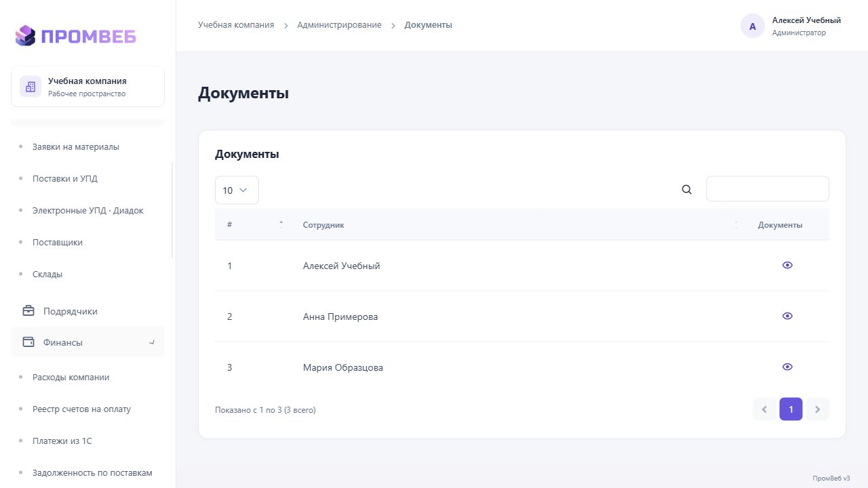Click the Подрядчики briefcase icon
868x488 pixels.
click(28, 311)
